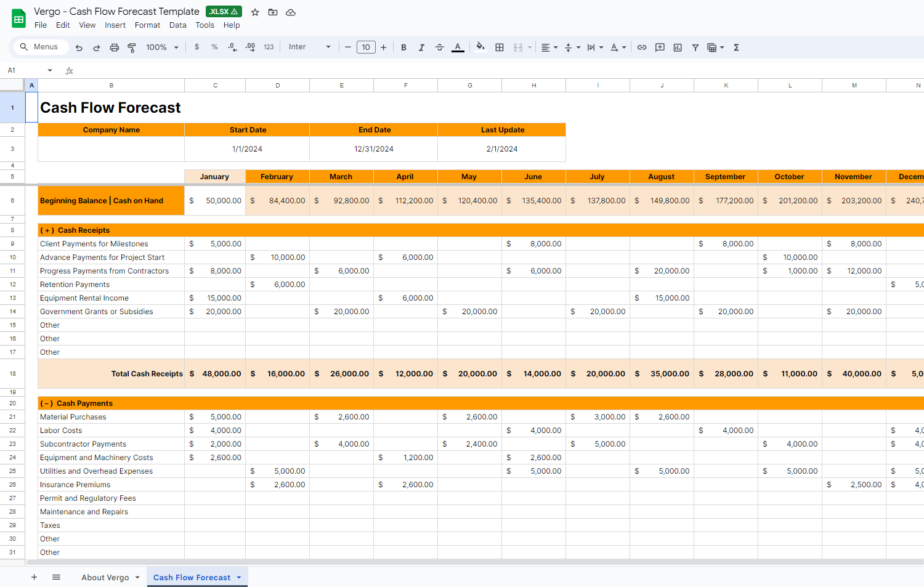Insert a chart

point(677,47)
